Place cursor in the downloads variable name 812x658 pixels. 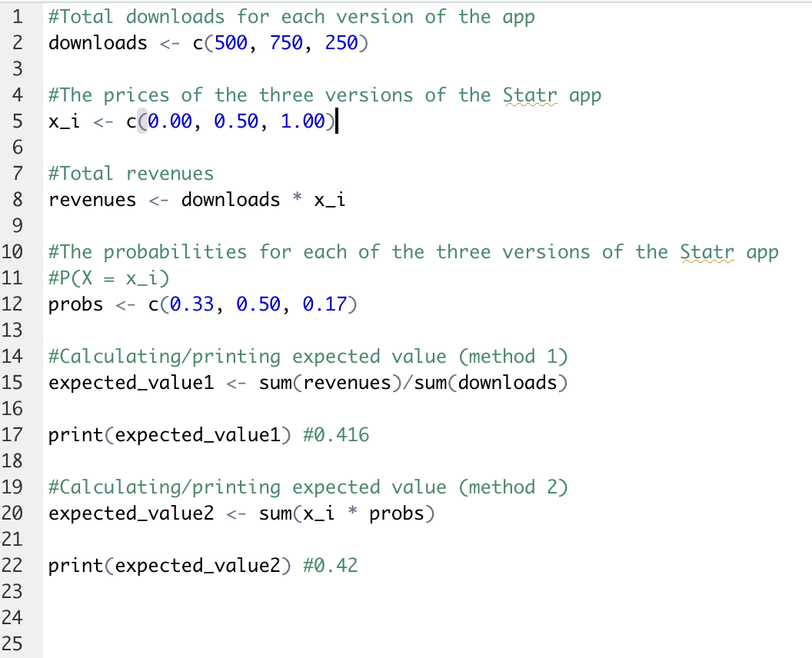pos(97,43)
